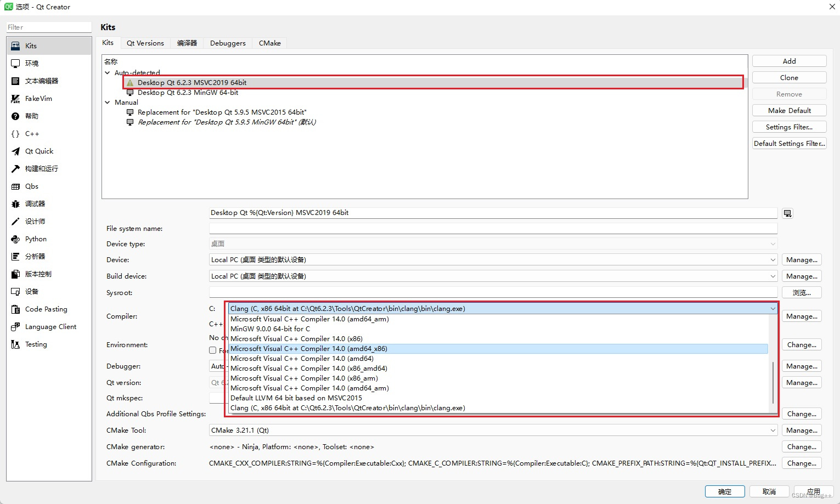Screen dimensions: 840x504
Task: Click monitor icon of Replacement MinGW 64bit kit
Action: click(130, 122)
